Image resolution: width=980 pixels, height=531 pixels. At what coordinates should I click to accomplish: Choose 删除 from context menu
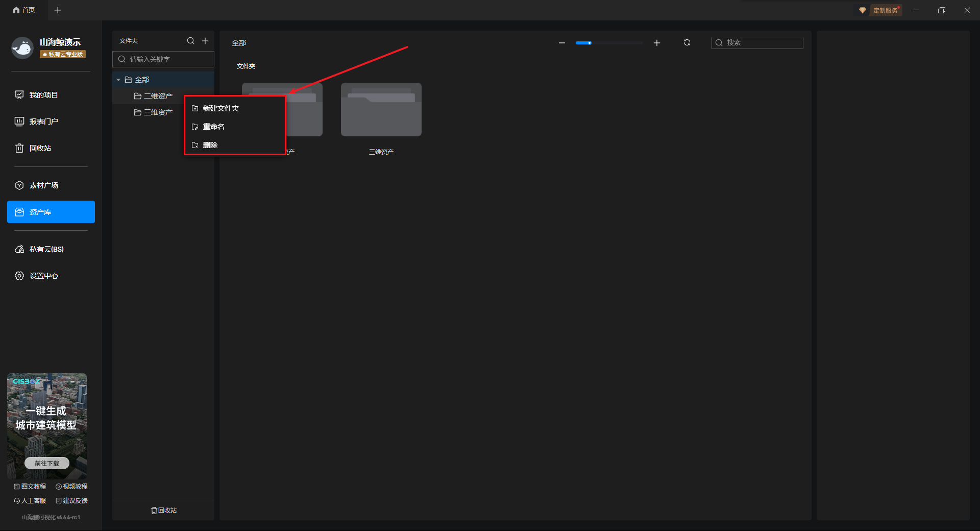coord(210,145)
